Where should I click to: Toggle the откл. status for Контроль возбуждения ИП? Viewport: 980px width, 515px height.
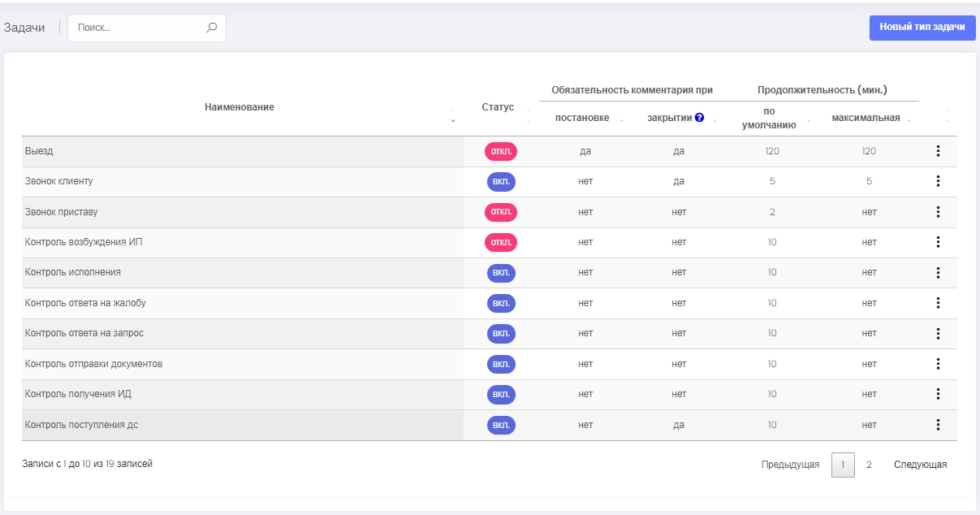coord(501,242)
